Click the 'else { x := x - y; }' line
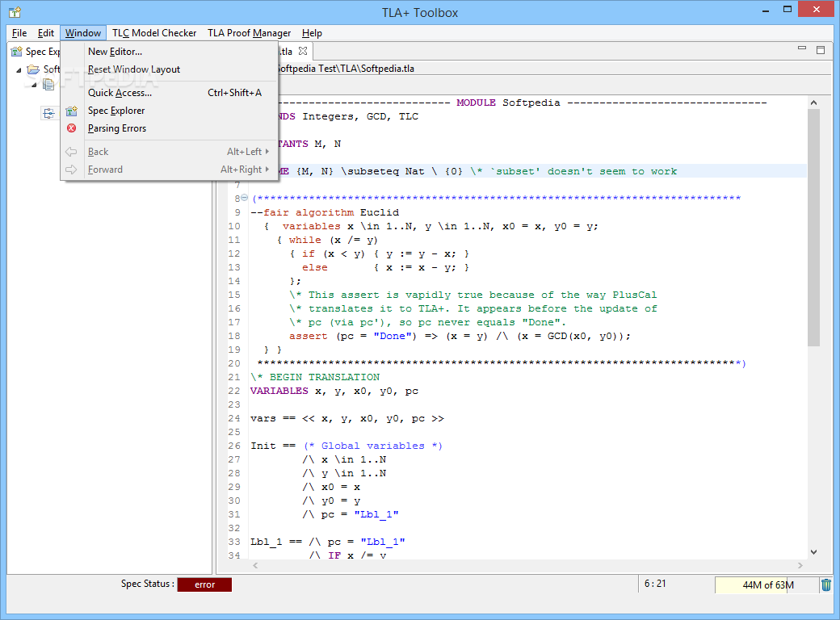840x620 pixels. 386,267
